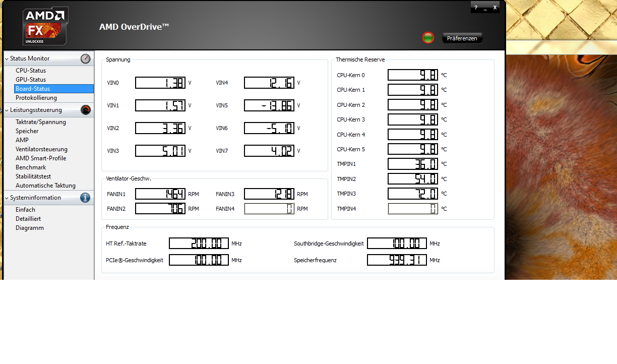The image size is (617, 364).
Task: Open GPU-Status page
Action: coord(31,80)
